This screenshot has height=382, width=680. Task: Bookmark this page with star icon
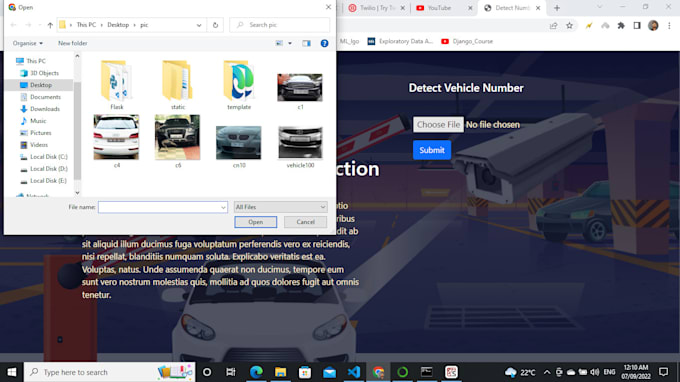pyautogui.click(x=569, y=26)
